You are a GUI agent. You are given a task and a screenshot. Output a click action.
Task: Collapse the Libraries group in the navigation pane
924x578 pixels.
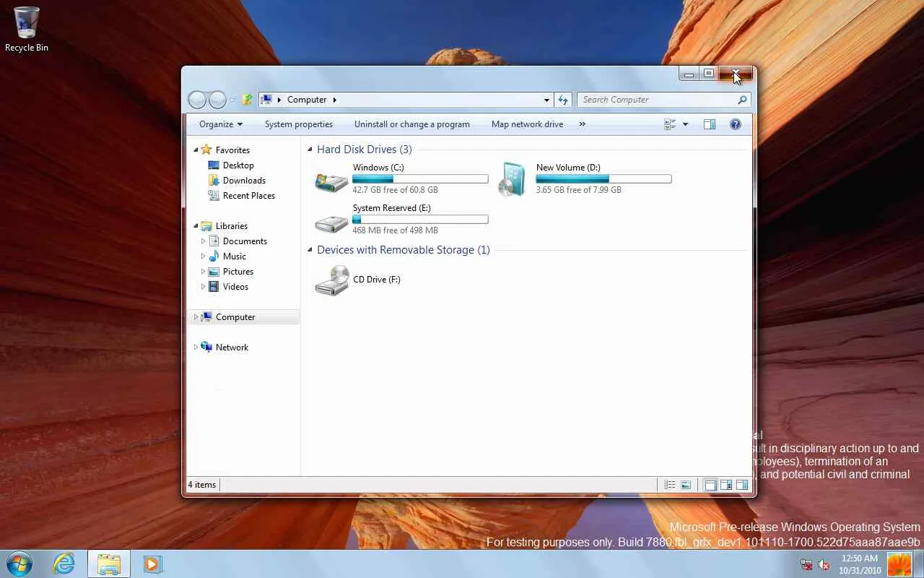pos(196,226)
